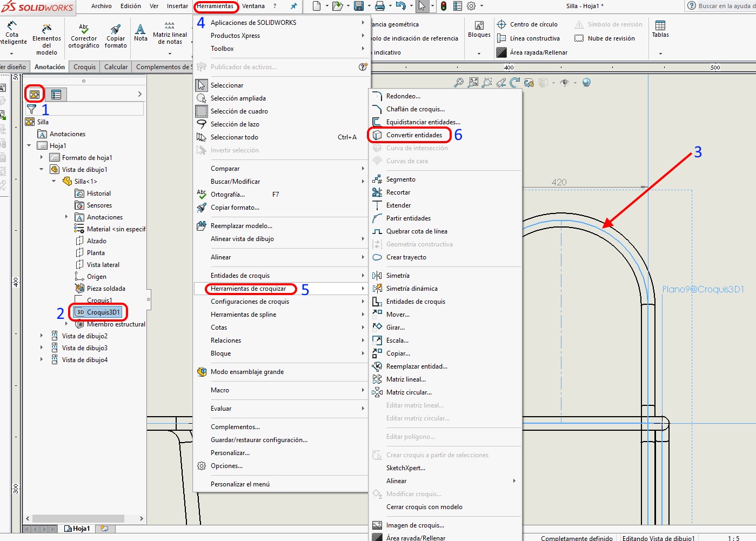Select Pieza soldada tree item
The image size is (756, 541).
(101, 289)
